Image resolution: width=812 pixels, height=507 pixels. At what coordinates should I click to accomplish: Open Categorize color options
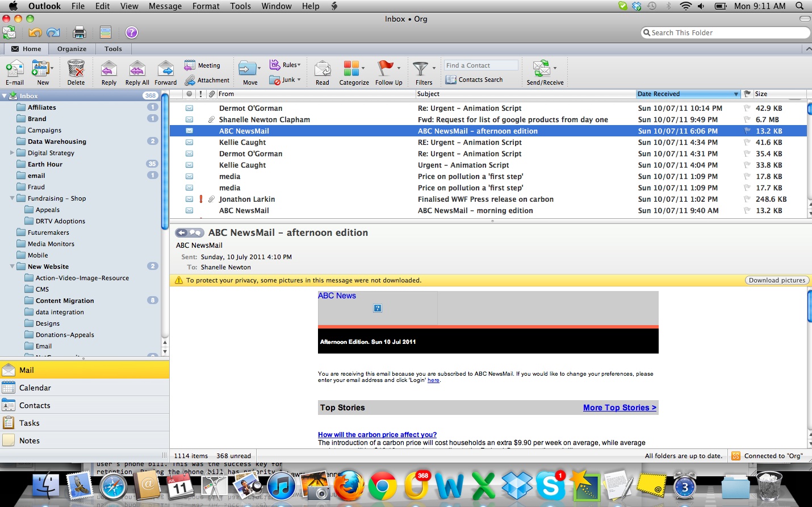point(354,73)
